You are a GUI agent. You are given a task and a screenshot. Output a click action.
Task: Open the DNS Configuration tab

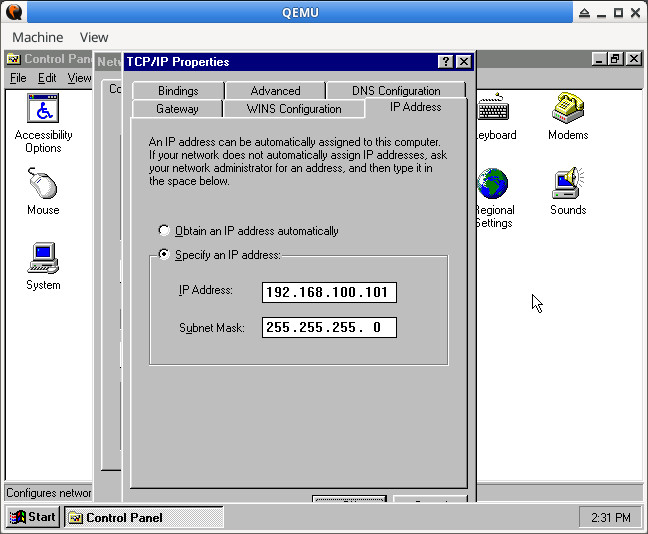(396, 91)
